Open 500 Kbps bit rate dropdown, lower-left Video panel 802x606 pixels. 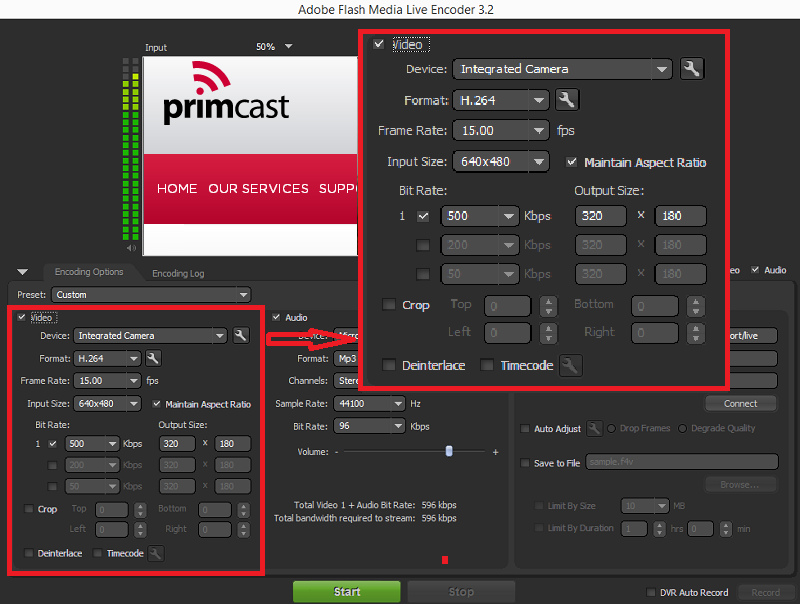tap(92, 443)
